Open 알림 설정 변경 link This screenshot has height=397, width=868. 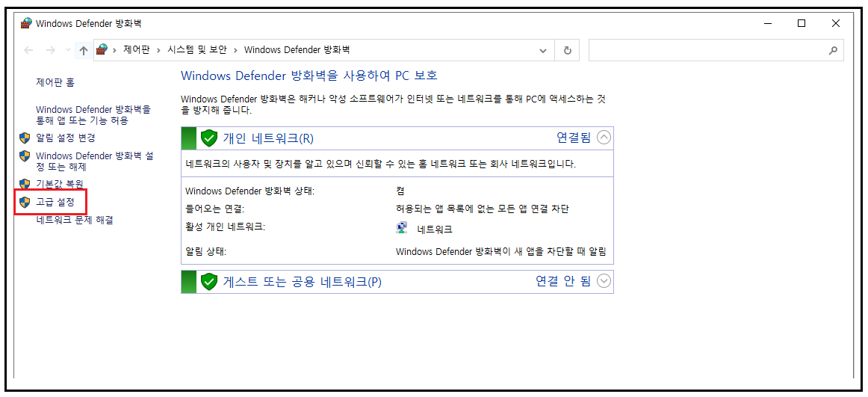[65, 138]
